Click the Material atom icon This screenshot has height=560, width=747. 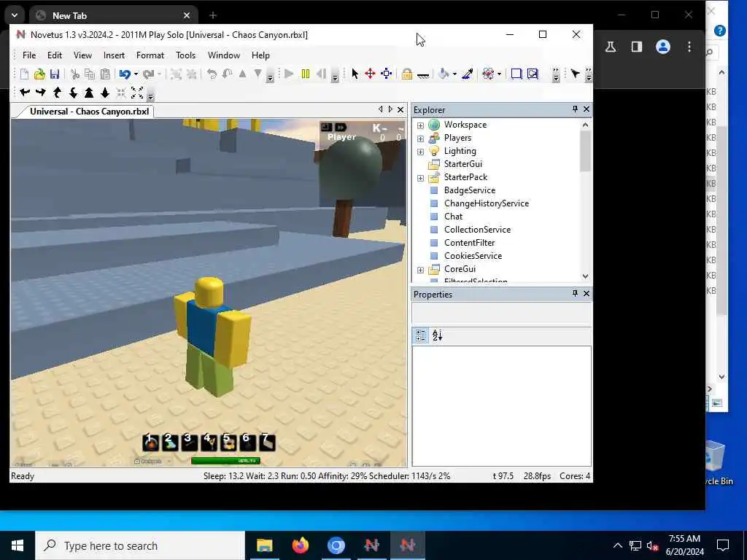coord(488,74)
